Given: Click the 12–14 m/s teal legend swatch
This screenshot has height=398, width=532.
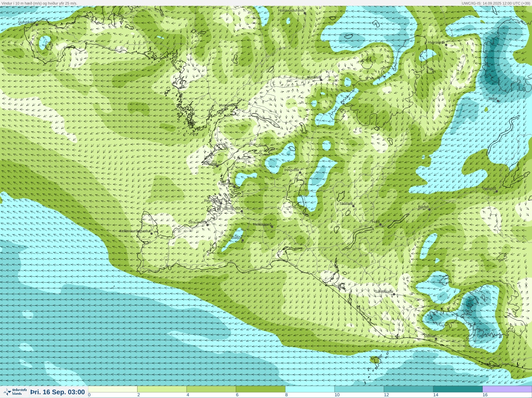Looking at the screenshot, I should (409, 389).
